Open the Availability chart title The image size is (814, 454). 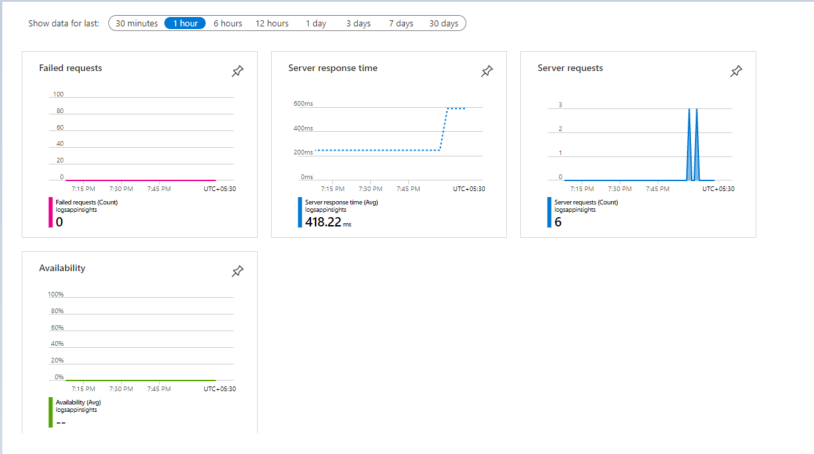[62, 268]
